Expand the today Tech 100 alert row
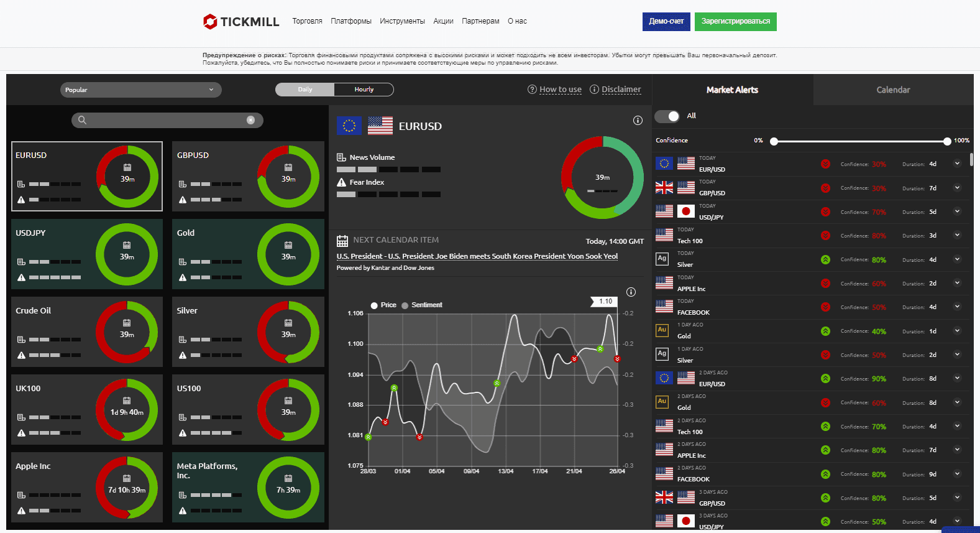The image size is (980, 533). coord(957,235)
